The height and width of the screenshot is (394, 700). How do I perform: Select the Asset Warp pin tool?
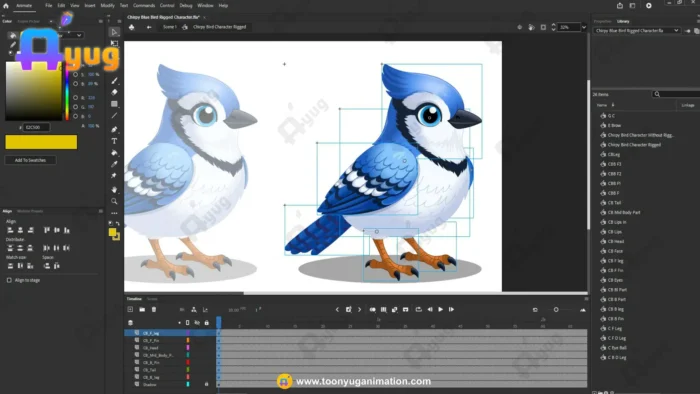coord(114,175)
